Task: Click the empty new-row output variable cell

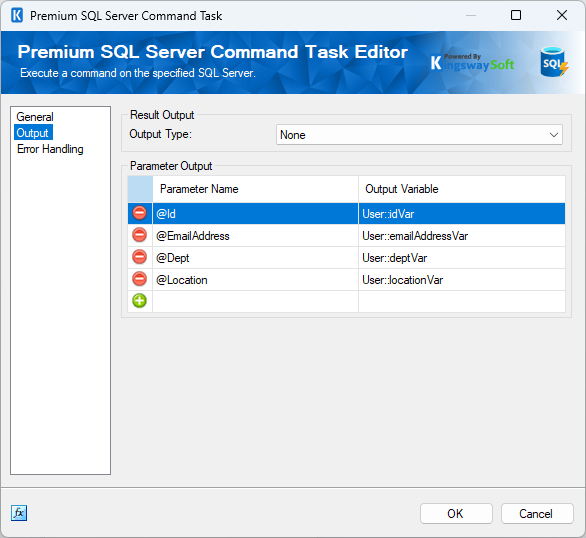Action: coord(462,302)
